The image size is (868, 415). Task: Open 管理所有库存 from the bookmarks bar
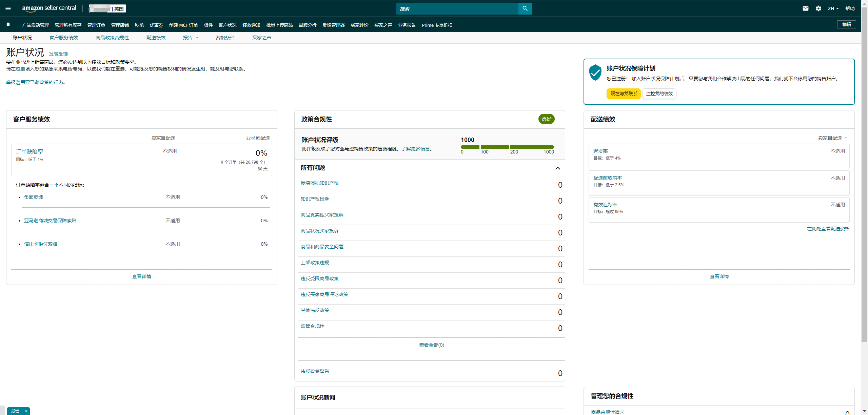68,25
